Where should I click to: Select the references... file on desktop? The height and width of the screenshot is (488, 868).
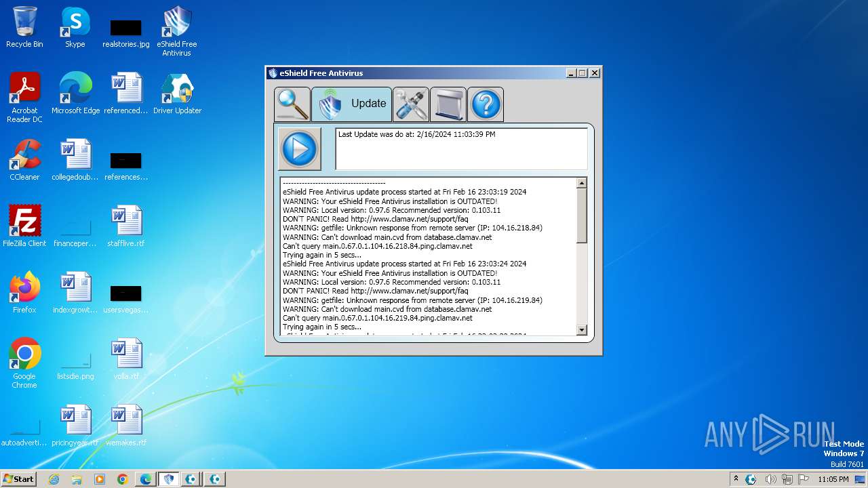(126, 165)
